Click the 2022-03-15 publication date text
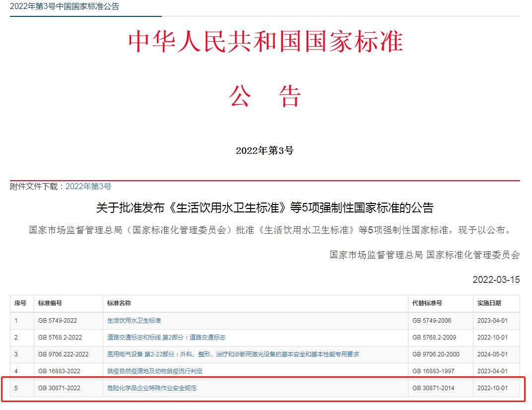Image resolution: width=532 pixels, height=410 pixels. tap(496, 280)
